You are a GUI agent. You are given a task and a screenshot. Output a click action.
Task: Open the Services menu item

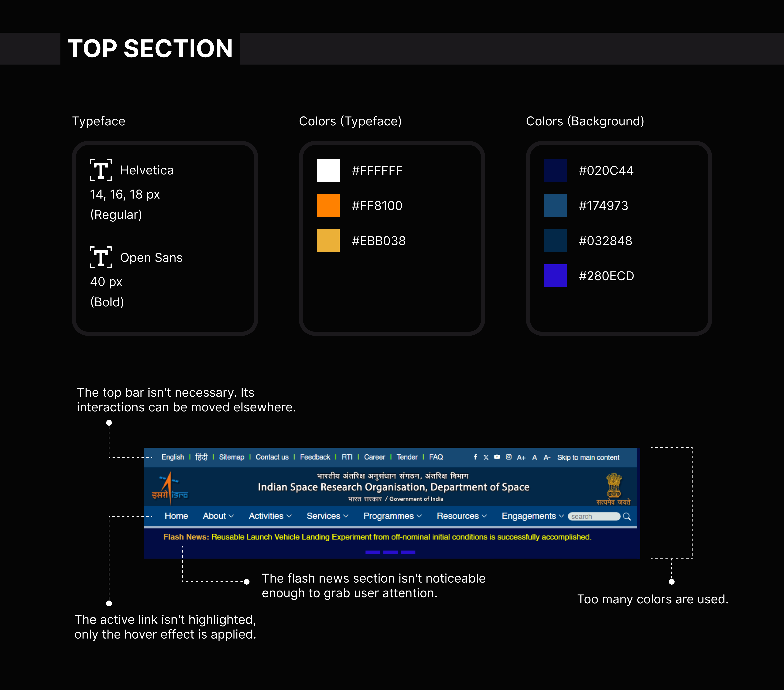coord(327,516)
